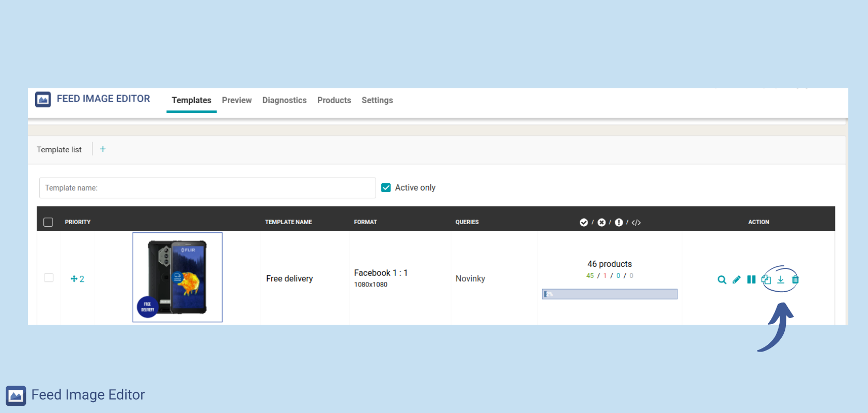
Task: Click the Facebook 1 : 1 format text
Action: (x=381, y=273)
